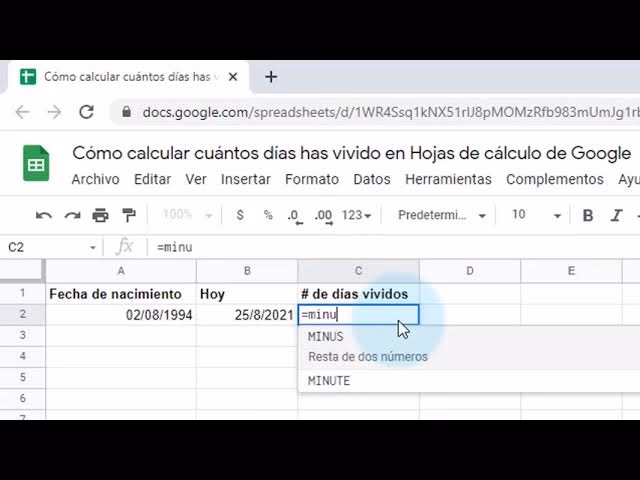Open the Complementos menu
640x480 pixels.
point(555,179)
